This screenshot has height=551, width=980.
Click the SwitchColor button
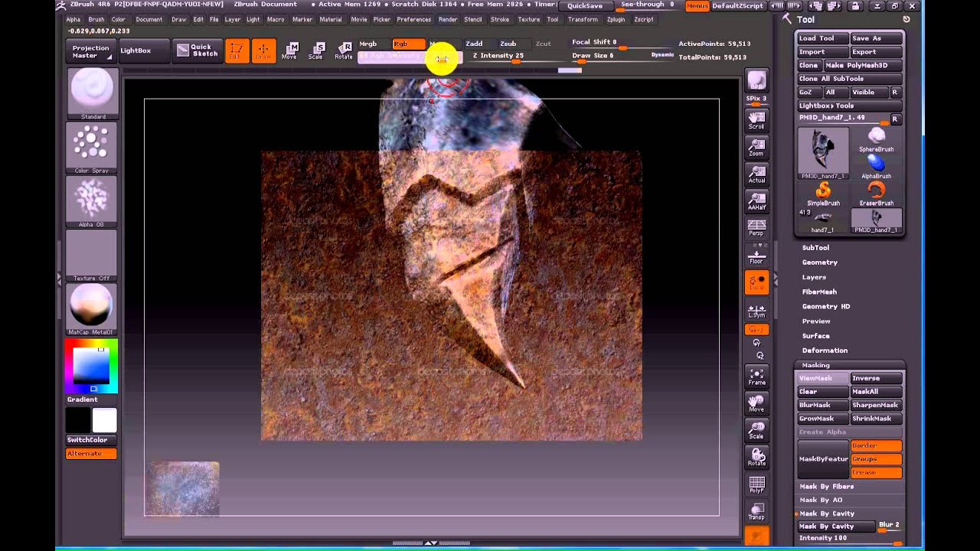point(91,440)
